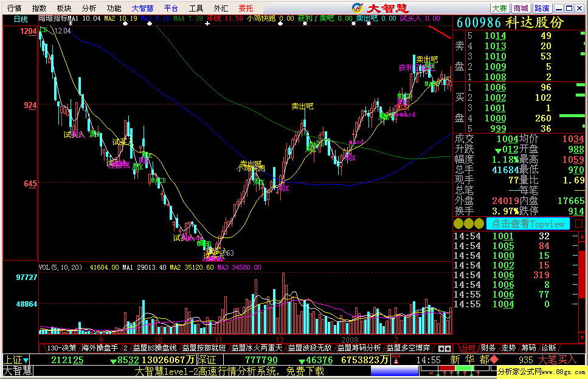Click the VOL(5,10,20) indicator label

pos(60,267)
